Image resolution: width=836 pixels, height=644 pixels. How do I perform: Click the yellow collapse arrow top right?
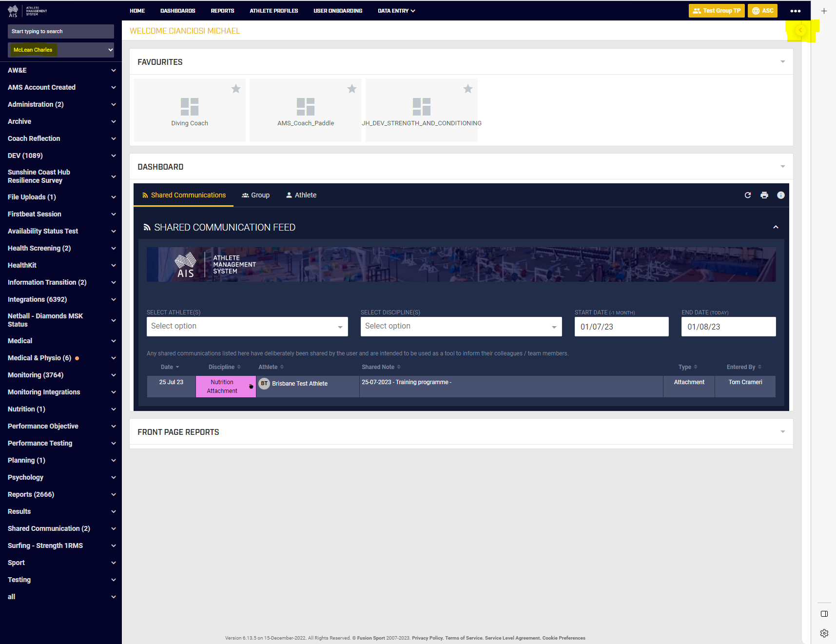800,30
